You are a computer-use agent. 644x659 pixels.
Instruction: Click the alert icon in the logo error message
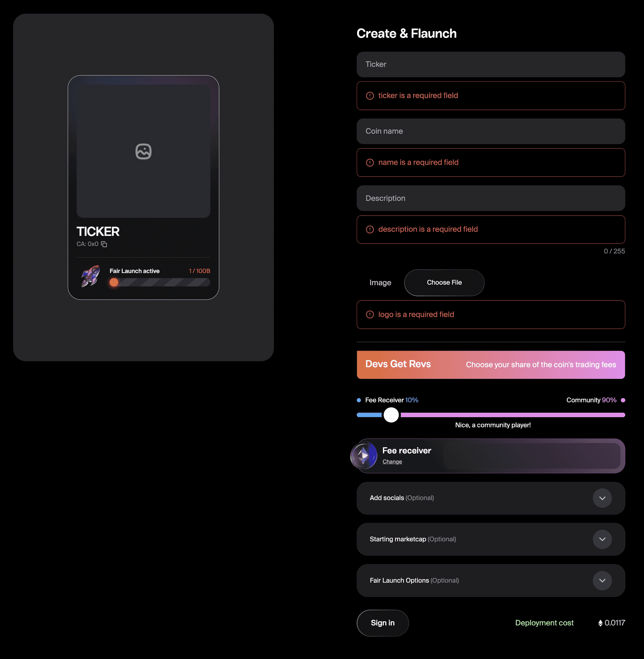point(369,314)
